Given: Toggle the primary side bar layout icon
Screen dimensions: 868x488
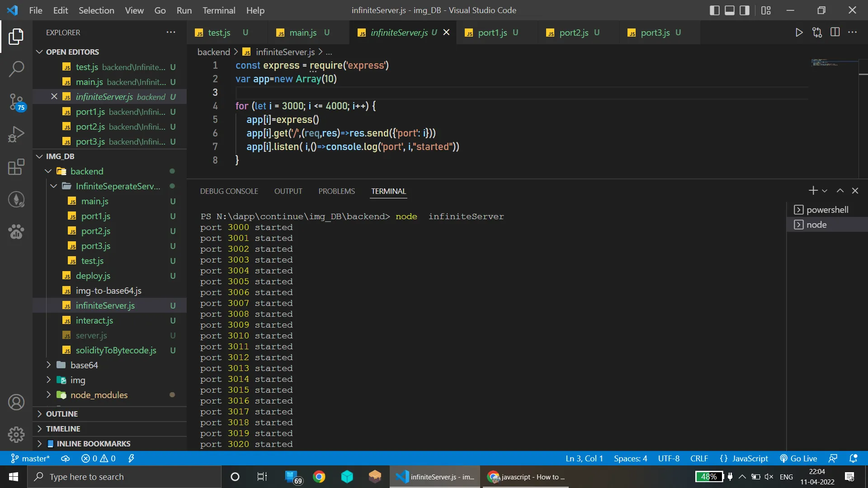Looking at the screenshot, I should coord(714,10).
